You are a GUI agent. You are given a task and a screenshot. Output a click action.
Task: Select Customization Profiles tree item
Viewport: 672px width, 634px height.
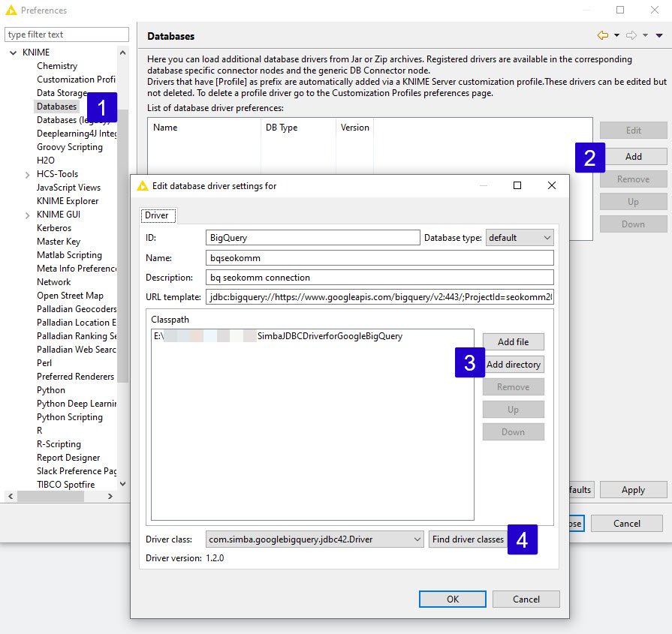pos(76,80)
